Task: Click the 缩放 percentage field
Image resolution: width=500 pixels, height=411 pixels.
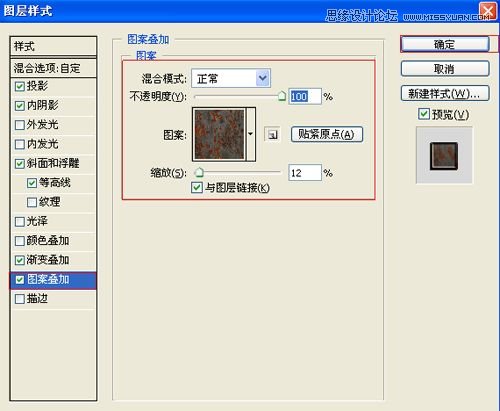Action: [305, 173]
